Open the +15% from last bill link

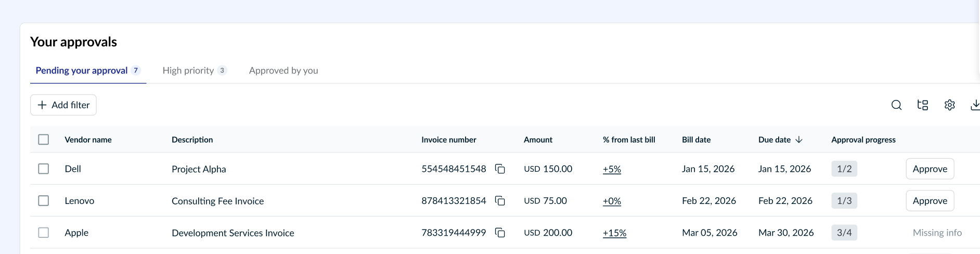pyautogui.click(x=614, y=233)
